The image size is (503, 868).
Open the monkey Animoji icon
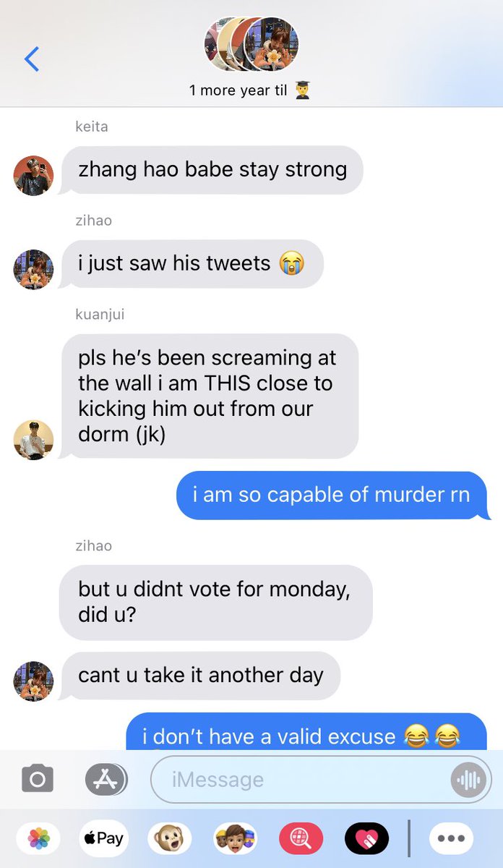[170, 839]
